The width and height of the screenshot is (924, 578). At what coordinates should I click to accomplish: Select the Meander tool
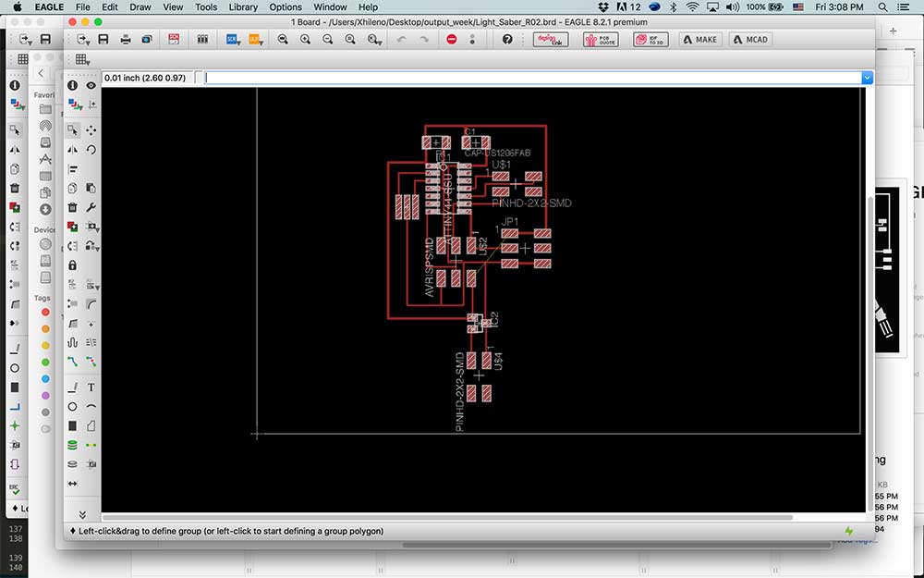tap(72, 342)
